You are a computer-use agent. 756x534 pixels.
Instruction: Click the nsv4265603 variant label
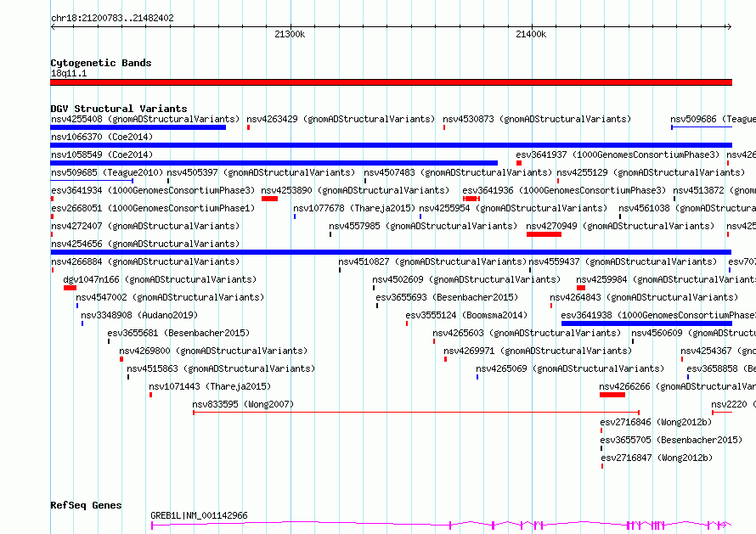527,333
